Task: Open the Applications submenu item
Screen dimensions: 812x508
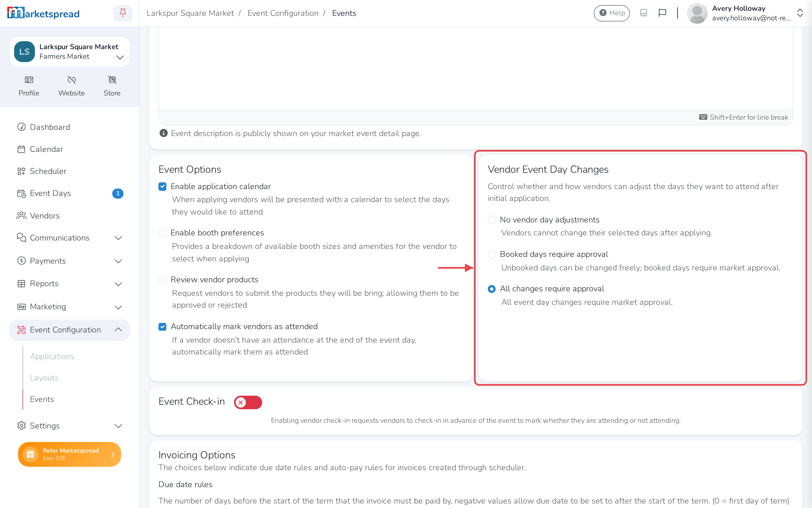Action: pyautogui.click(x=52, y=356)
